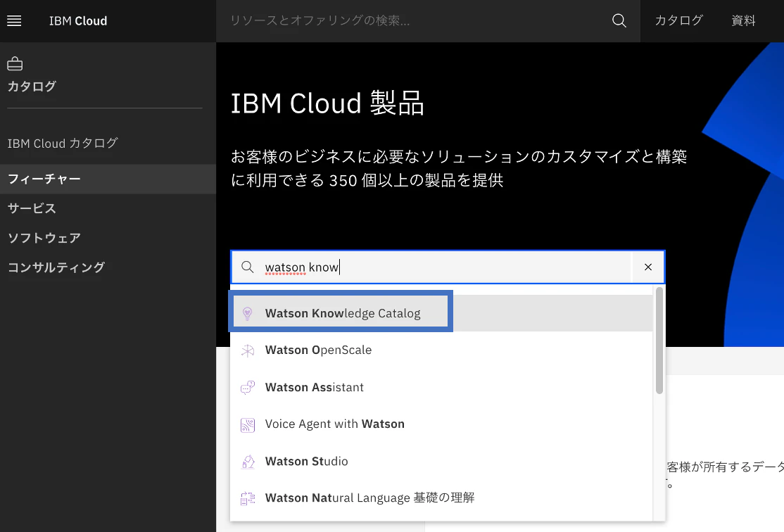The image size is (784, 532).
Task: Choose the Watson OpenScale suggestion
Action: [441, 350]
